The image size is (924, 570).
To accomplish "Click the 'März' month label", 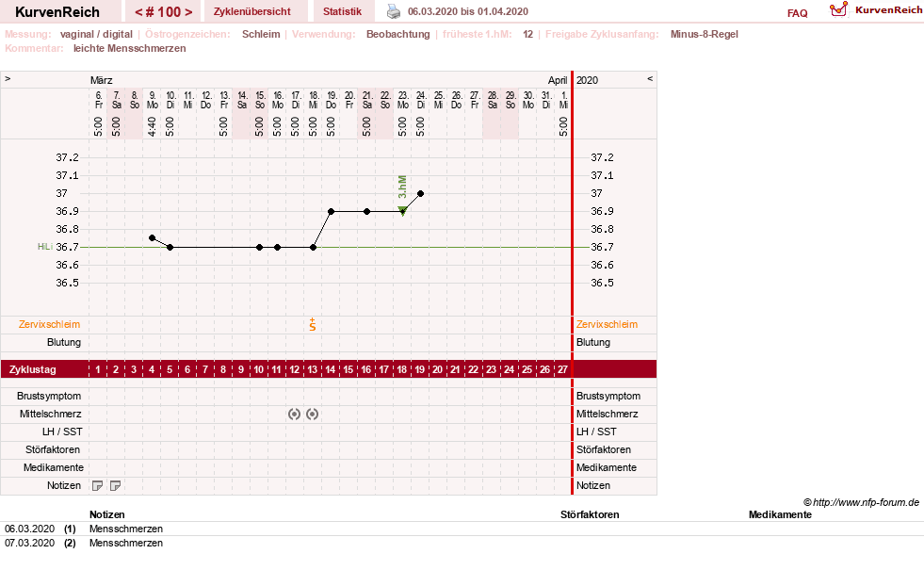I will pos(102,80).
